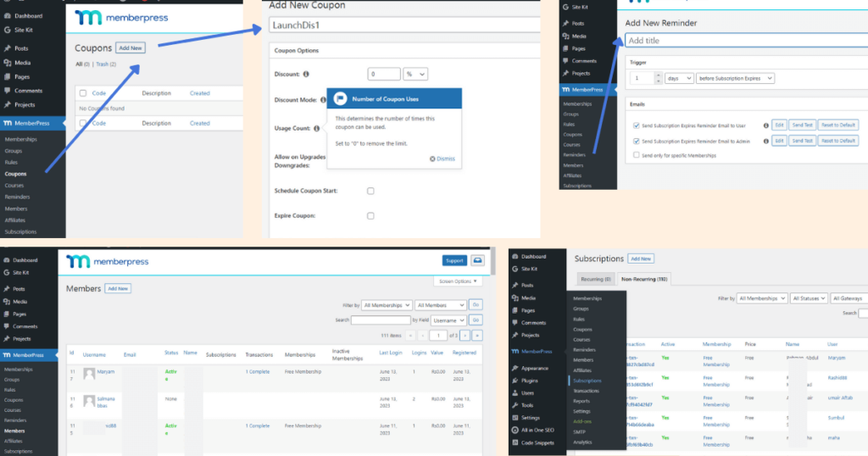The image size is (868, 456).
Task: Open All Memberships filter on Subscriptions page
Action: 762,298
